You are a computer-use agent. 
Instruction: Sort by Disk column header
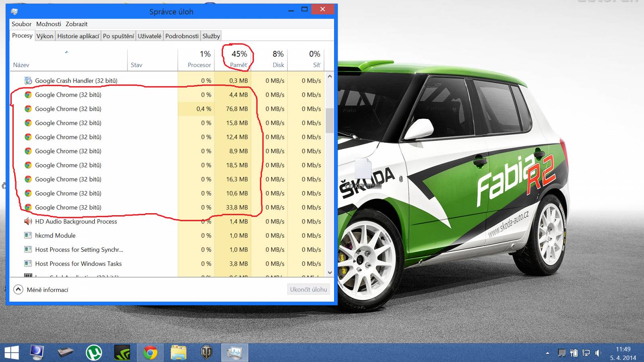click(x=269, y=59)
